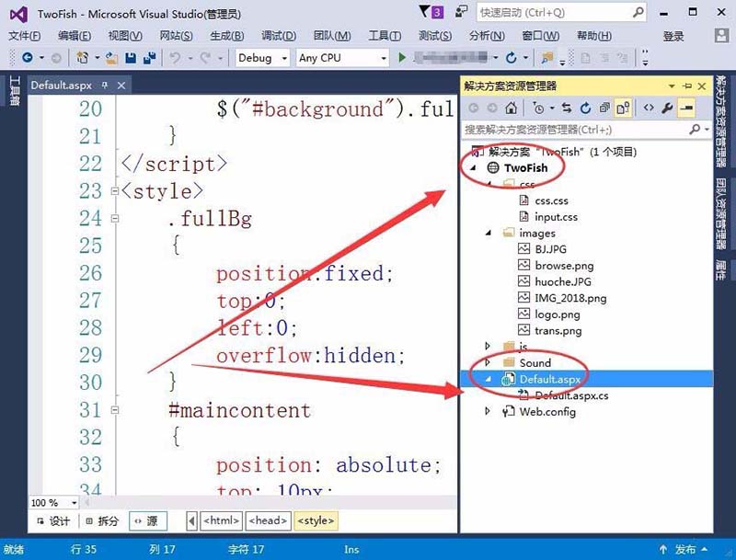Collapse the .fullBg rule at line 24

114,218
